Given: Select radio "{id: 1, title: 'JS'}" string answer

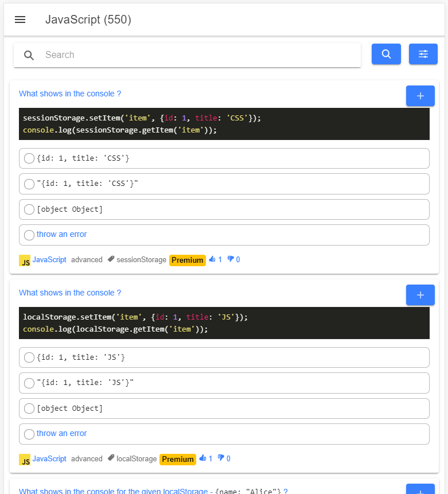Looking at the screenshot, I should pos(29,383).
